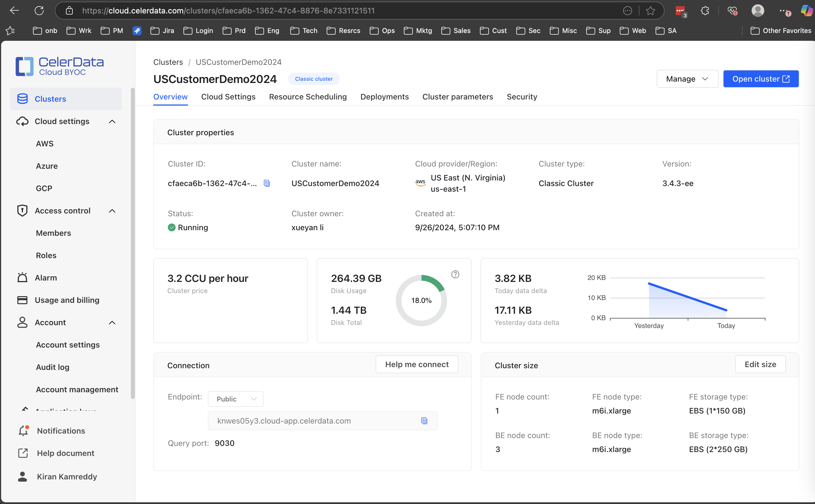
Task: Collapse the Access control section
Action: 112,211
